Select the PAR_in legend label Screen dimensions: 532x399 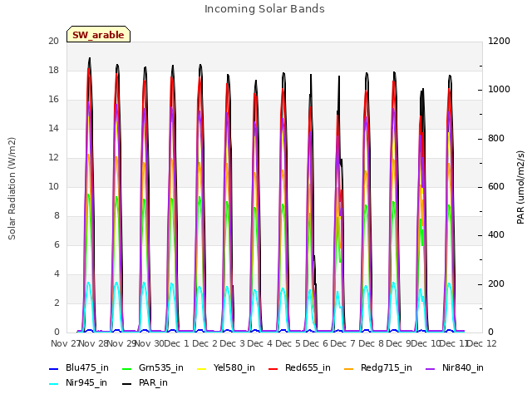pyautogui.click(x=153, y=382)
